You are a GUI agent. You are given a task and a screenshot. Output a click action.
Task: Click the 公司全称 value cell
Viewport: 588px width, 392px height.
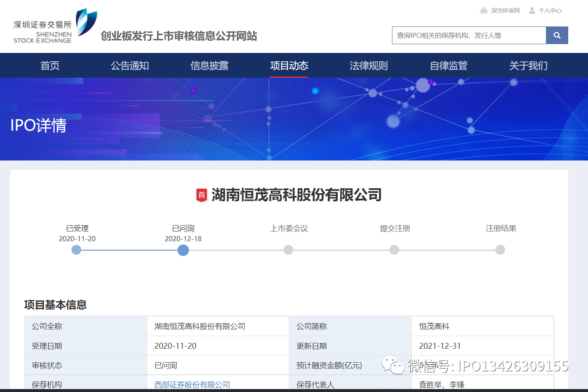(218, 326)
